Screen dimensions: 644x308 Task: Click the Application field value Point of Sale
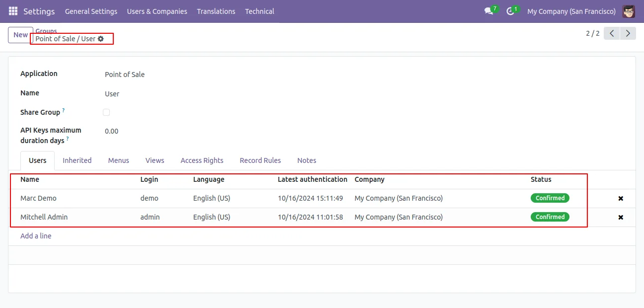coord(125,75)
